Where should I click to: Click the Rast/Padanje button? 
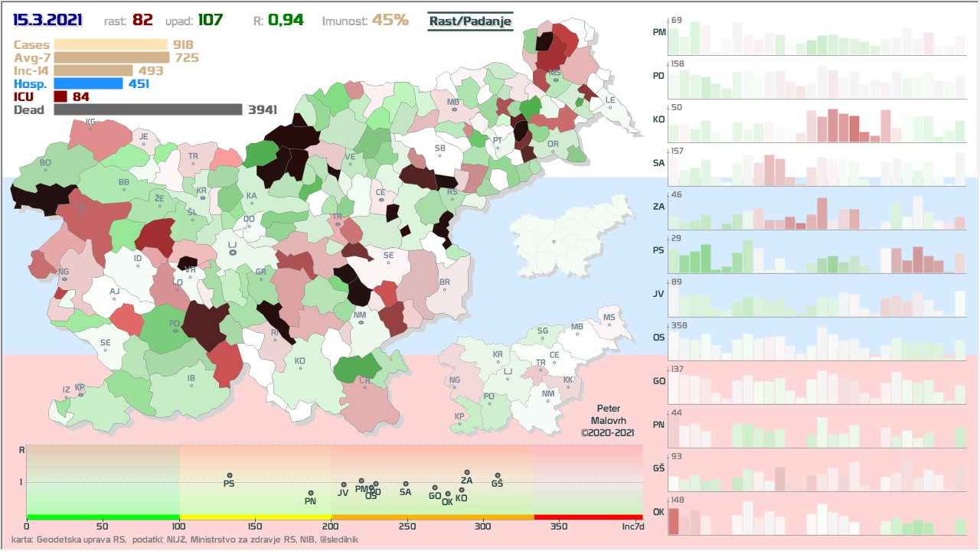point(469,21)
